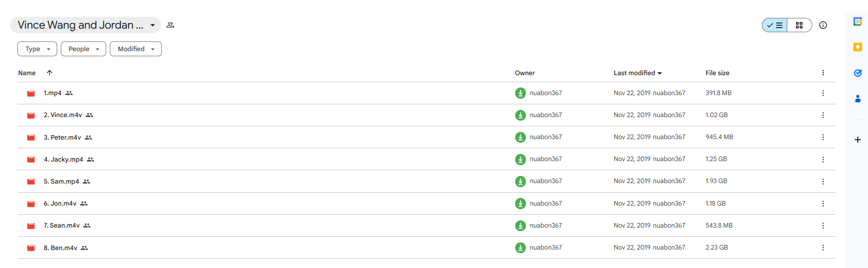Open the Last modified column sort menu
This screenshot has height=268, width=868.
[638, 73]
